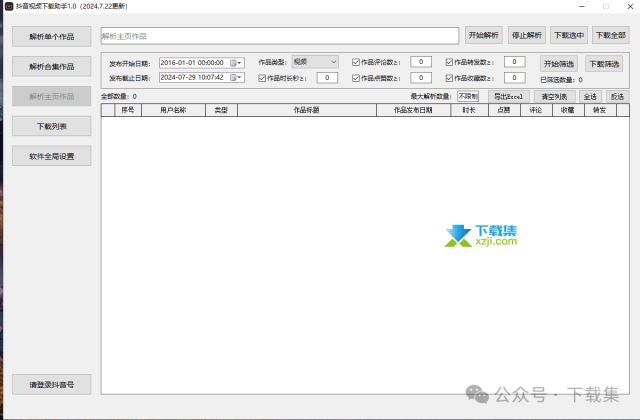Click the 作品收藏数 value field
Screen dimensions: 640x420
[514, 78]
